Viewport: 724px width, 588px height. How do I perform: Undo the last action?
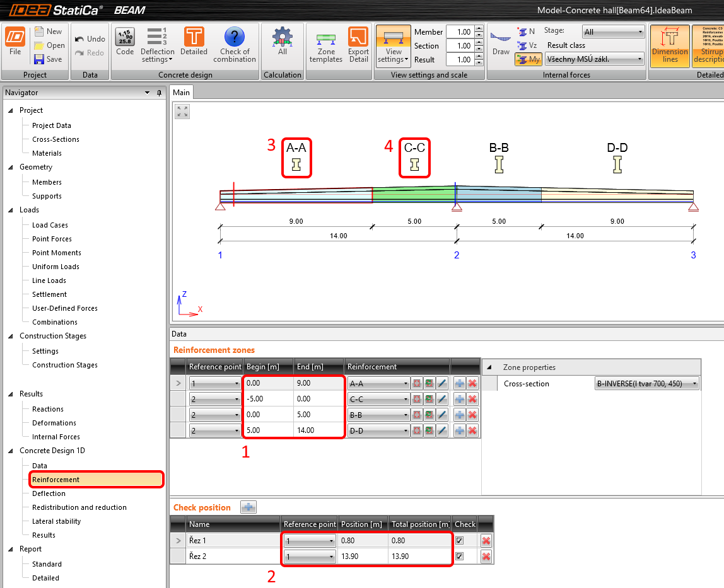[90, 39]
